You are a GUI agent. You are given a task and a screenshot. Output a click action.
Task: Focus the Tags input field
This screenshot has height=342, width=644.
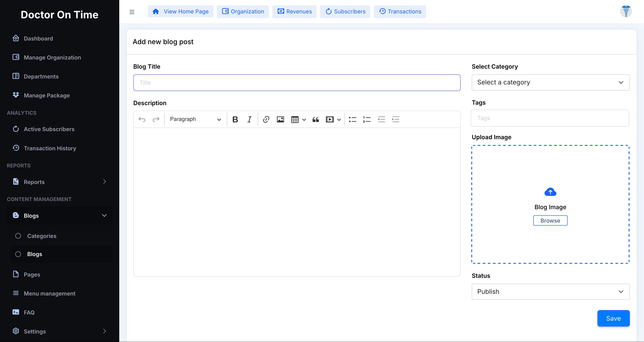point(550,118)
